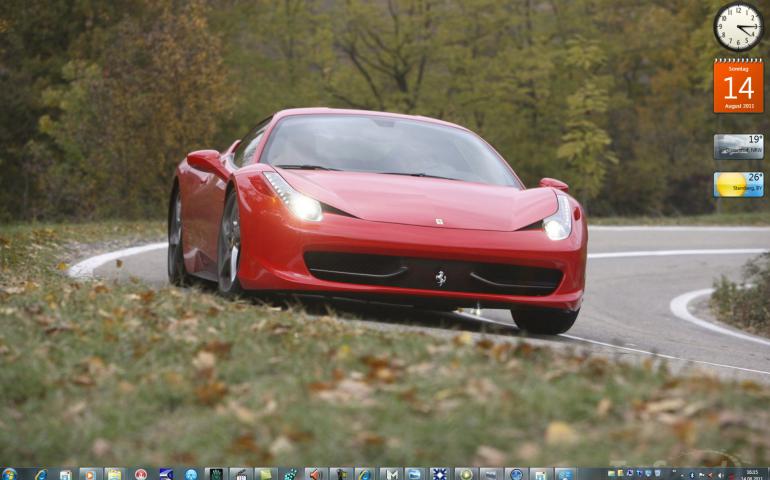Click the teal dotted pattern taskbar icon
770x480 pixels.
[x=291, y=475]
